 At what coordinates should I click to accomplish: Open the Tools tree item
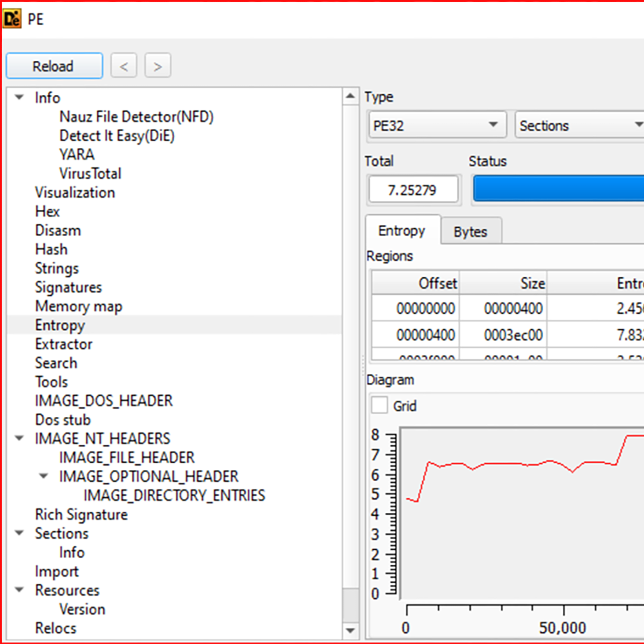52,382
